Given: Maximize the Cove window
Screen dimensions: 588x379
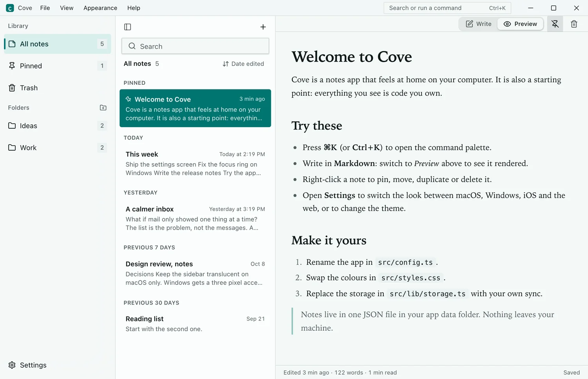Looking at the screenshot, I should (x=554, y=8).
